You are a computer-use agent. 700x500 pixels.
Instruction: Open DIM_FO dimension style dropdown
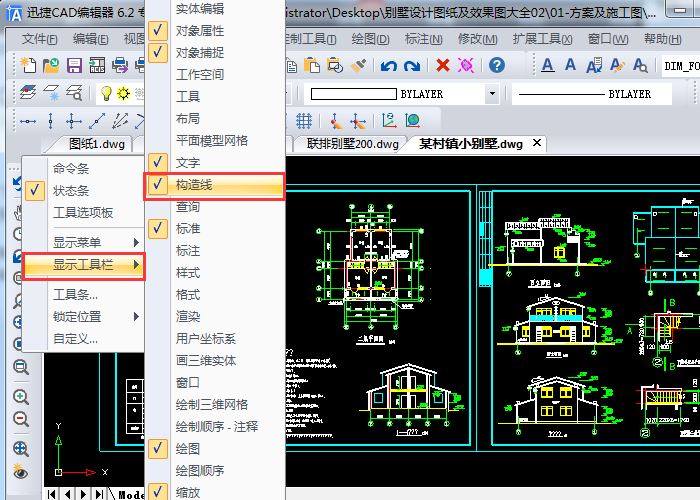pos(681,66)
